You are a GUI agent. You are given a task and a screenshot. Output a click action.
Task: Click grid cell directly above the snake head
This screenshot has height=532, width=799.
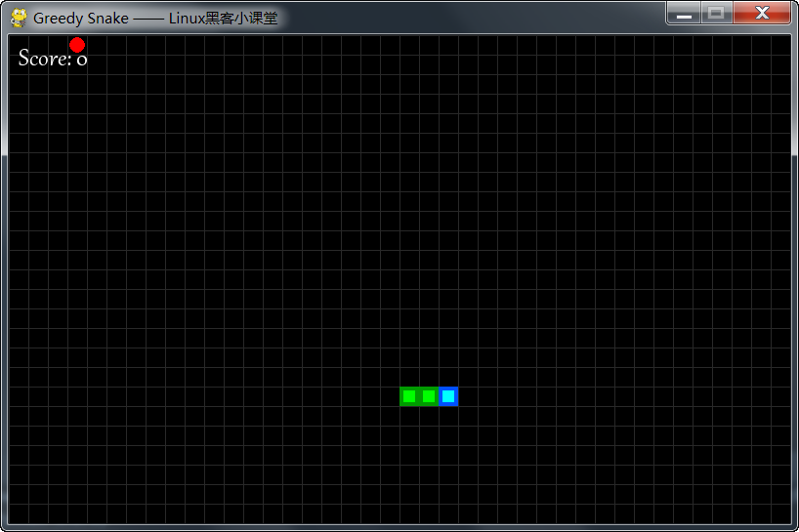[x=448, y=377]
